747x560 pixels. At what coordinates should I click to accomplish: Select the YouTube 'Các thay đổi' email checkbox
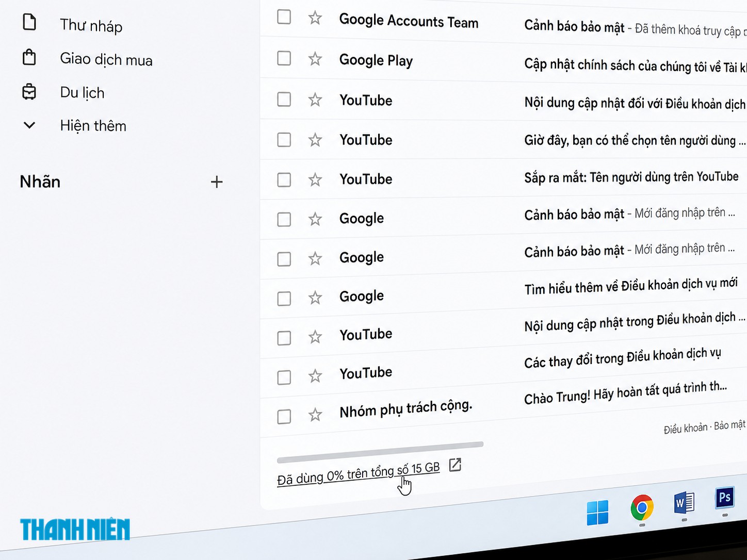click(x=284, y=377)
